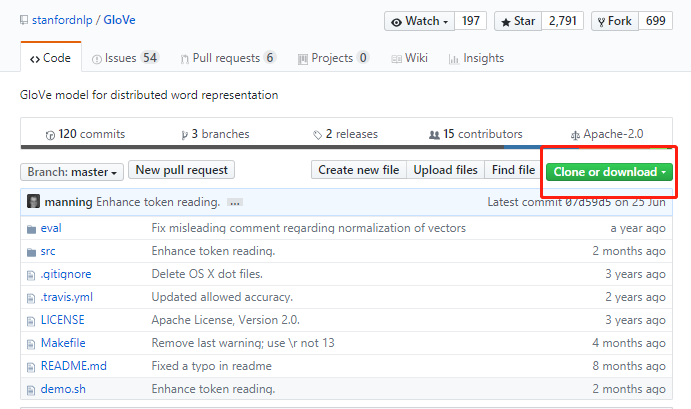Click the contributors people icon
691x409 pixels.
tap(434, 135)
